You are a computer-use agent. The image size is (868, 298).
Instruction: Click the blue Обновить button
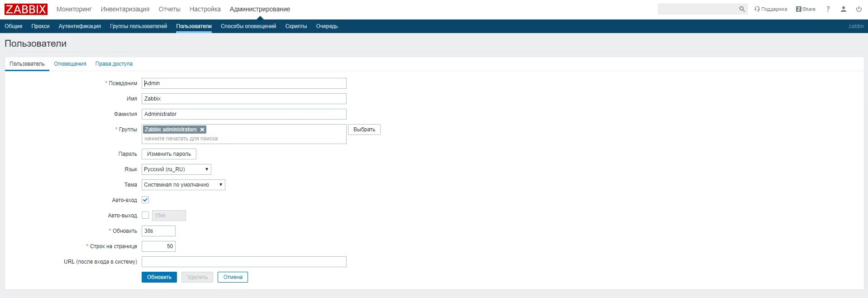[159, 277]
